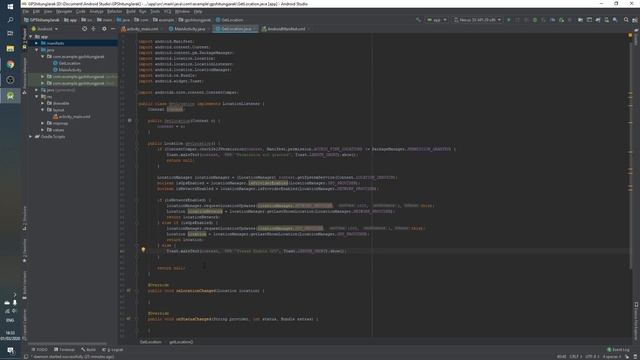Screen dimensions: 640x360
Task: Expand the drawable folder arrow
Action: tap(42, 103)
